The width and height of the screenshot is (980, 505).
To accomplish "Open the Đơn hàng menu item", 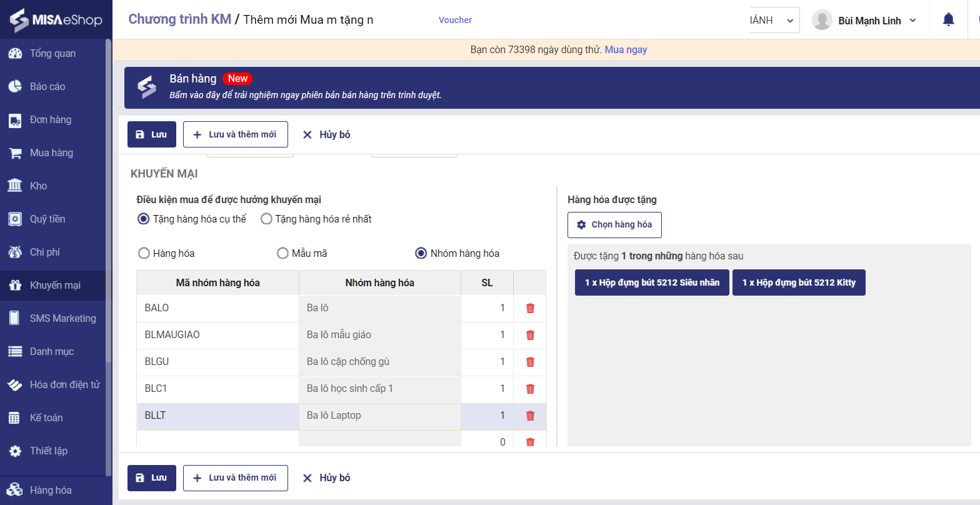I will point(51,119).
